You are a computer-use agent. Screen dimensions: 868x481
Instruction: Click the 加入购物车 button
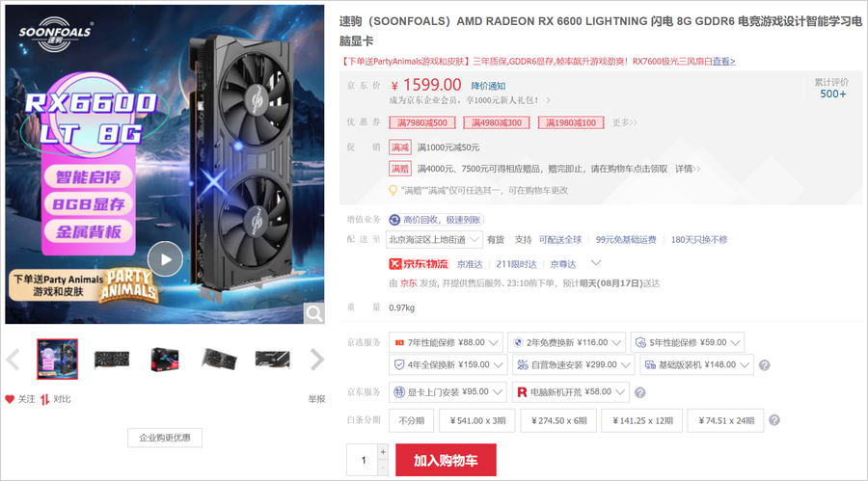tap(446, 460)
